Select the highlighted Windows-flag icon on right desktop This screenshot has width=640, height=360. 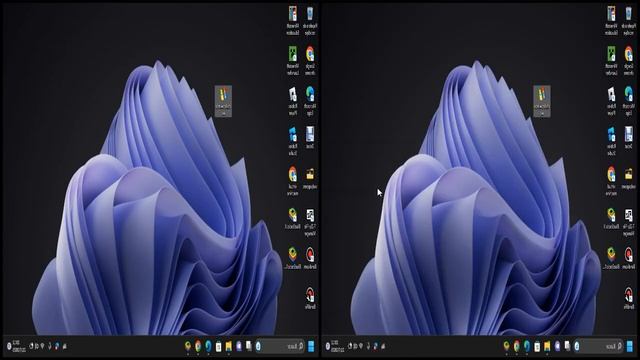coord(542,101)
